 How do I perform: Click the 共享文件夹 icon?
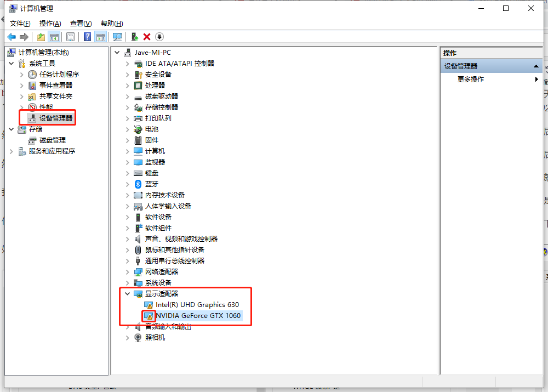point(32,96)
